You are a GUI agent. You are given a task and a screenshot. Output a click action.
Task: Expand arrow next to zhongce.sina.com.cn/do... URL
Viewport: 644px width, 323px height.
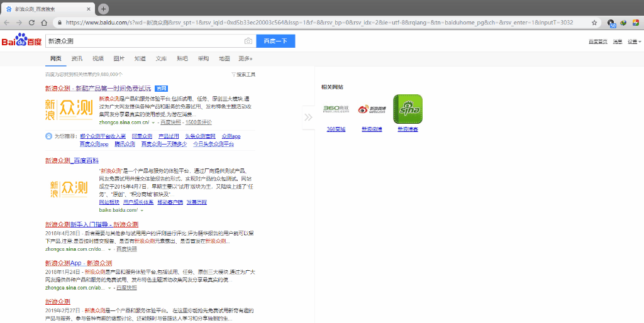click(x=109, y=249)
